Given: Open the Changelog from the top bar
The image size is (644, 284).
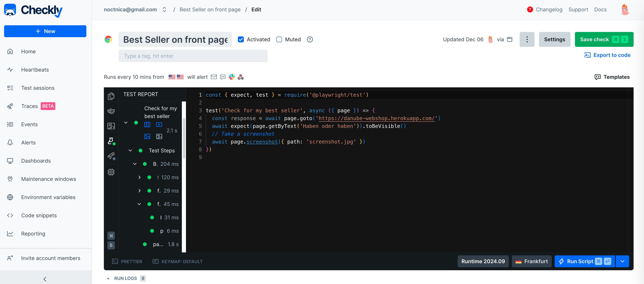Looking at the screenshot, I should [x=549, y=9].
